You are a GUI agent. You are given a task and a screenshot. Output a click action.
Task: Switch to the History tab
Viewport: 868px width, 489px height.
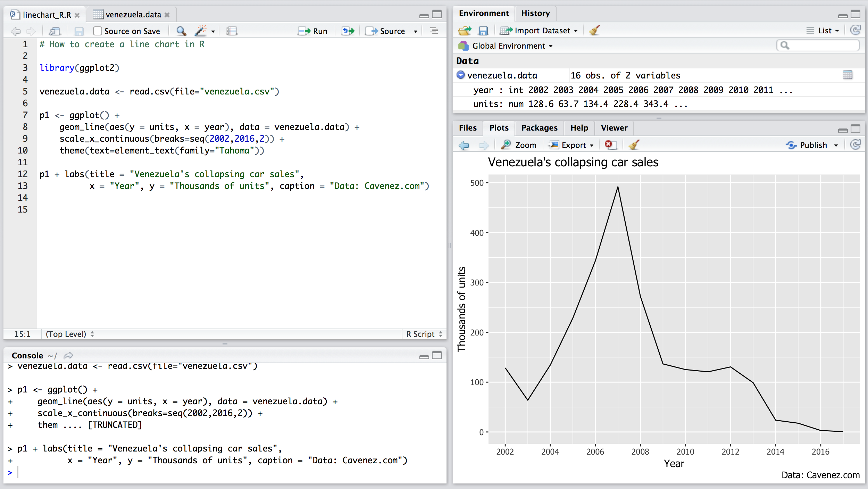(x=535, y=13)
